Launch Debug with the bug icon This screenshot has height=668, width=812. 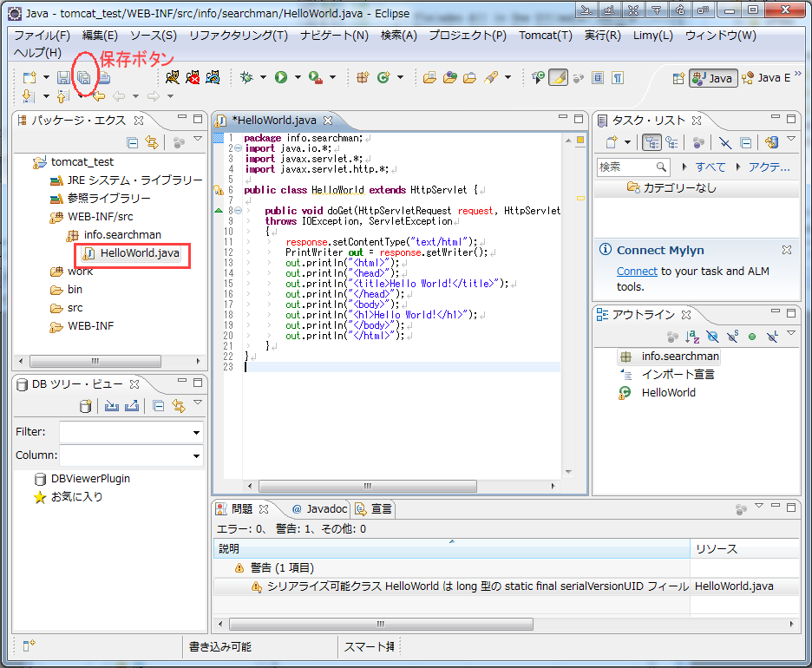coord(247,78)
